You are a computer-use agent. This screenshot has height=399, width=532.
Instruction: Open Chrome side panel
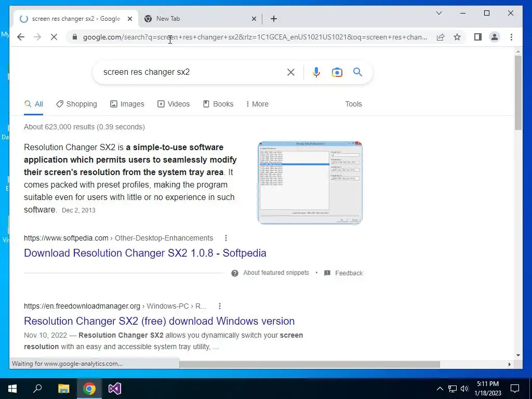coord(478,37)
